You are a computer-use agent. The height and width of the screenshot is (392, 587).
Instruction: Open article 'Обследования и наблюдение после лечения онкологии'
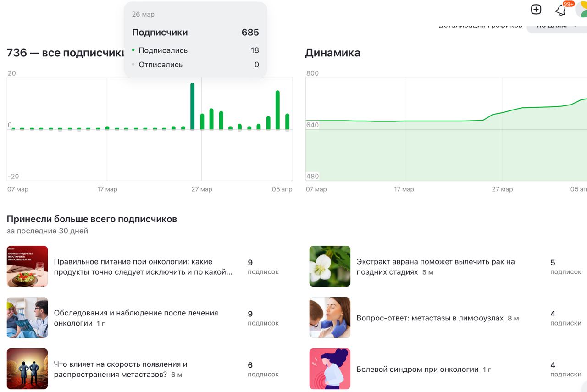(x=136, y=318)
